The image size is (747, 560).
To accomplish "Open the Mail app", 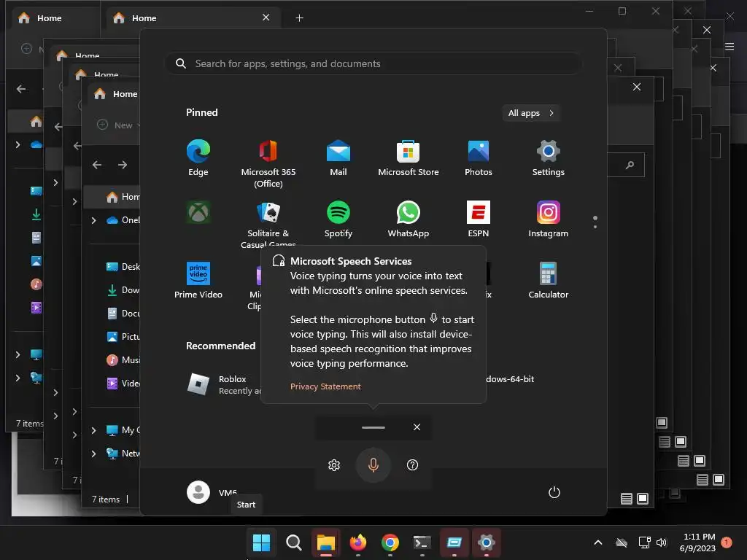I will point(338,158).
